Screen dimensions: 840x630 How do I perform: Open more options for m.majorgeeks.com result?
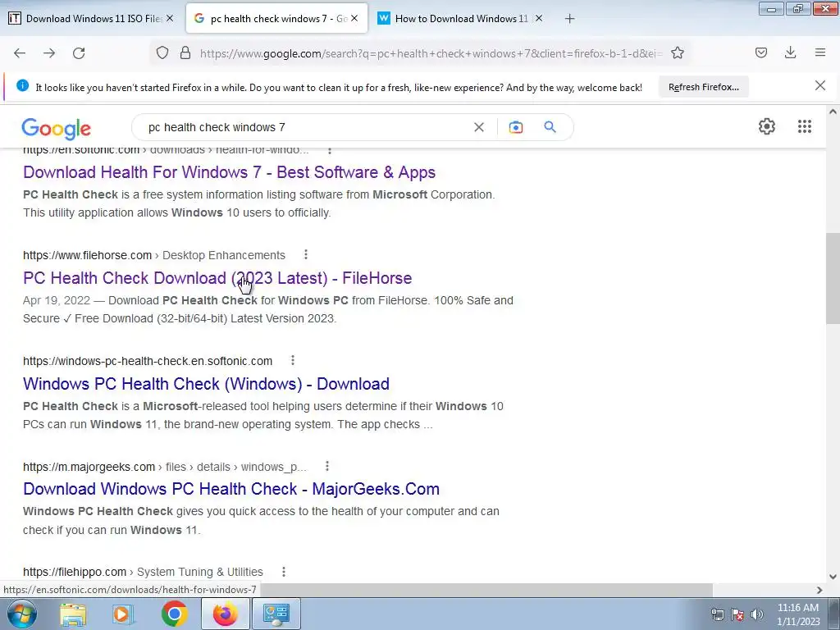(326, 467)
